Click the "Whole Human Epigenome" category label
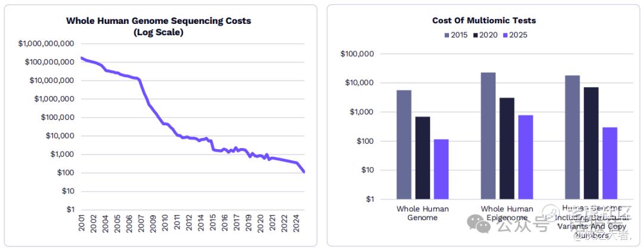This screenshot has height=250, width=644. tap(507, 213)
